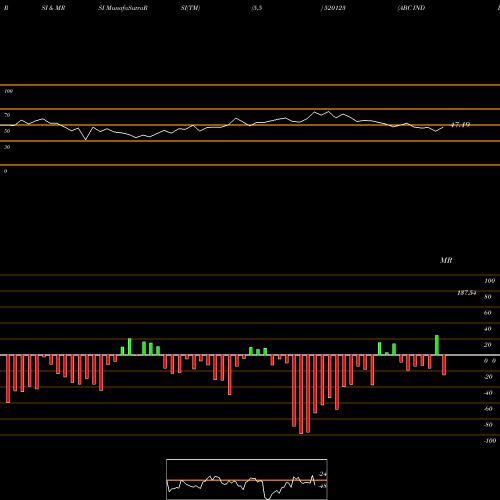
Task: Click the 'MR' panel title
Action: [446, 260]
